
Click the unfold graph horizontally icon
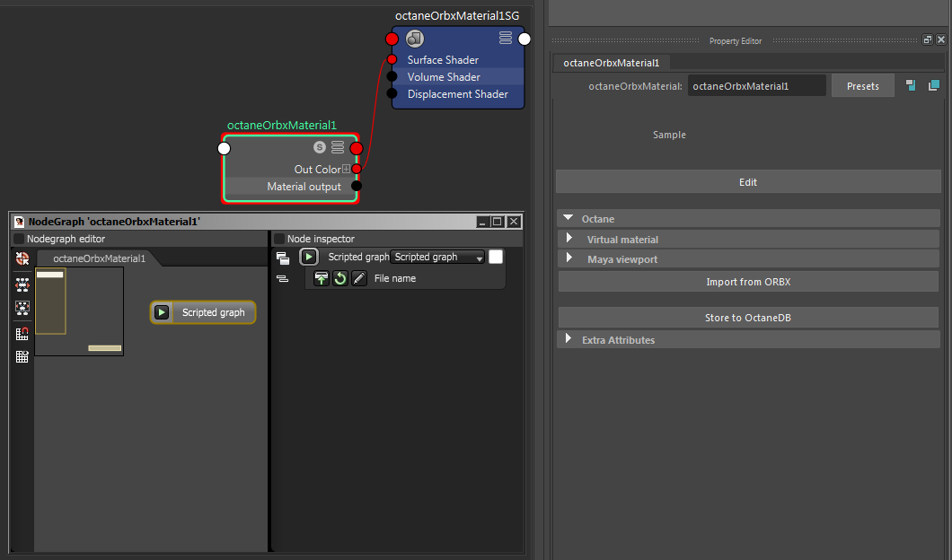coord(22,285)
